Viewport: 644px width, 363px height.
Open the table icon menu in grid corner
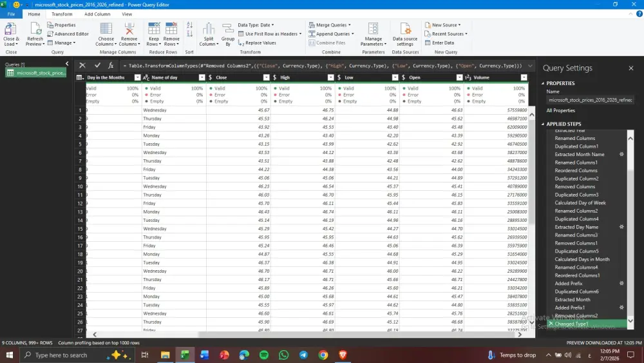point(80,78)
